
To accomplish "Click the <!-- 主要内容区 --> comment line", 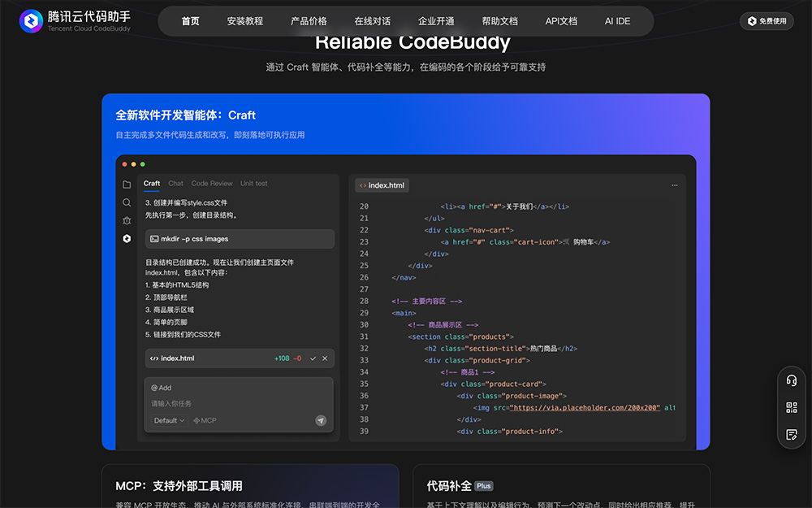I will click(x=427, y=302).
